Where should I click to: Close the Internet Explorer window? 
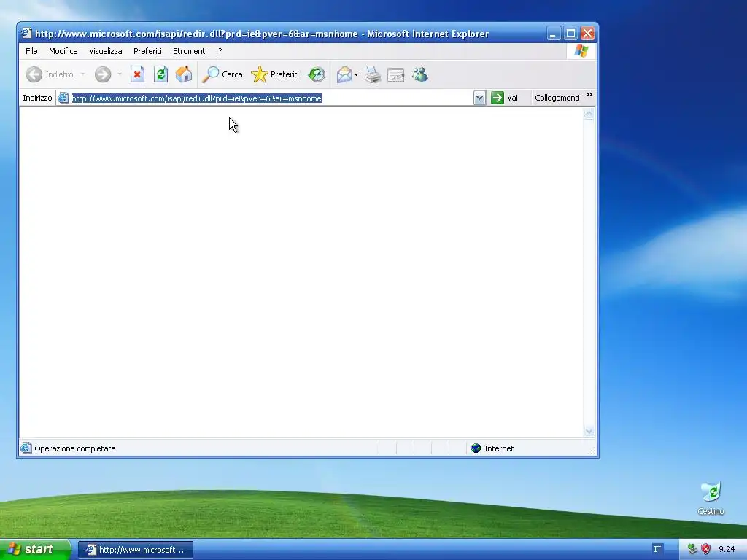pos(588,34)
